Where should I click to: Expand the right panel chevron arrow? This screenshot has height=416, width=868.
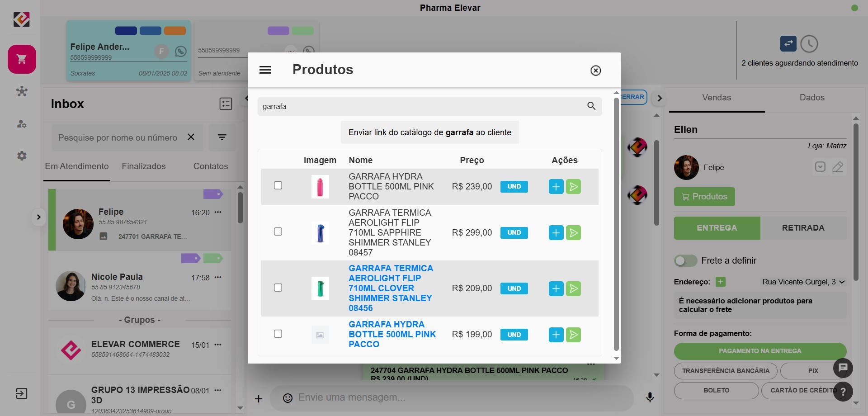click(660, 98)
